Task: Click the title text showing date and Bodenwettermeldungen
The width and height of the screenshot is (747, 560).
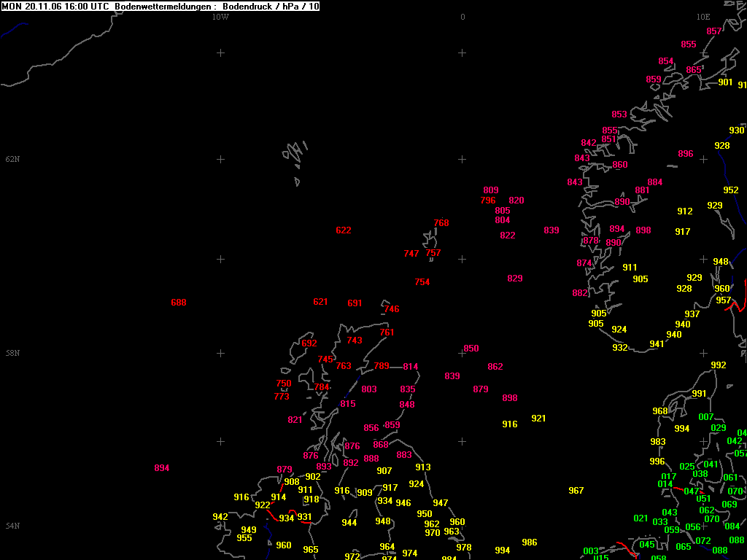Action: [160, 6]
